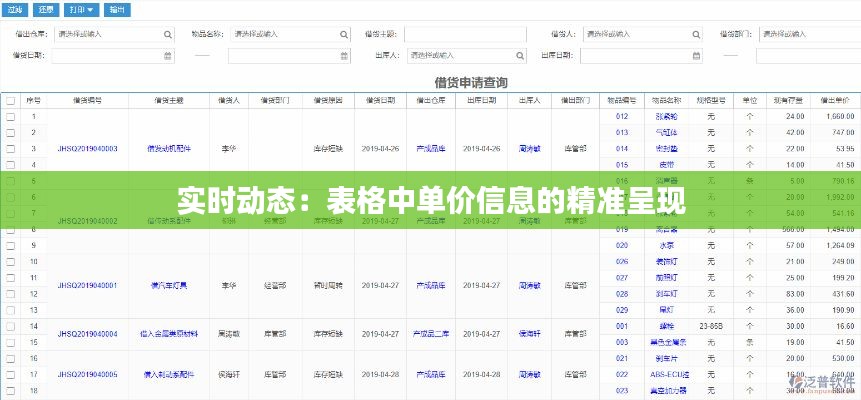Toggle the select-all checkbox in table header
This screenshot has height=400, width=861.
[10, 101]
